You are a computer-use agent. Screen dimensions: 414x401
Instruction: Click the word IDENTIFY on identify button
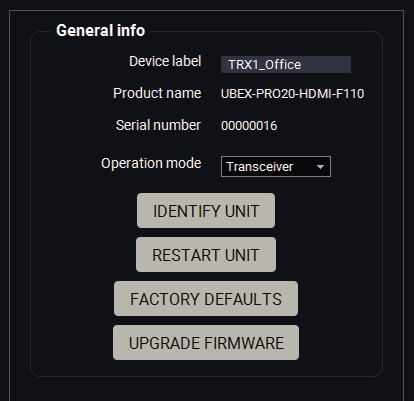pyautogui.click(x=186, y=211)
